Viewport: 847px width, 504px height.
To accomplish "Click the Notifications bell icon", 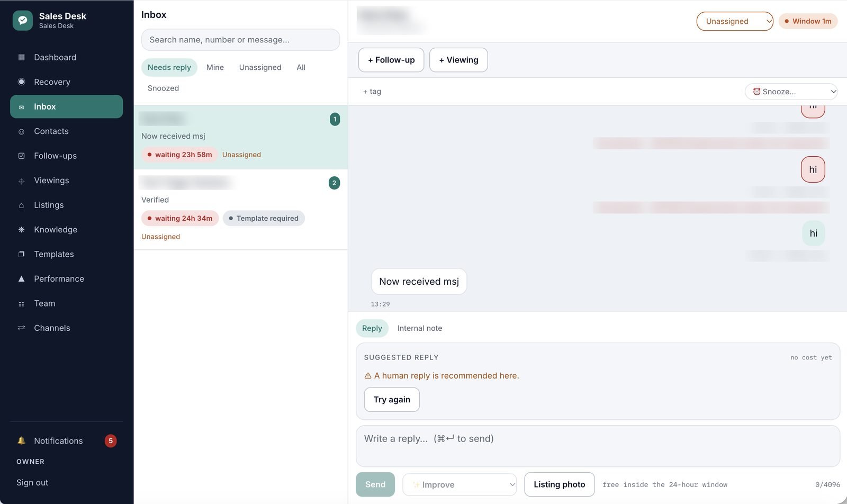I will coord(21,440).
